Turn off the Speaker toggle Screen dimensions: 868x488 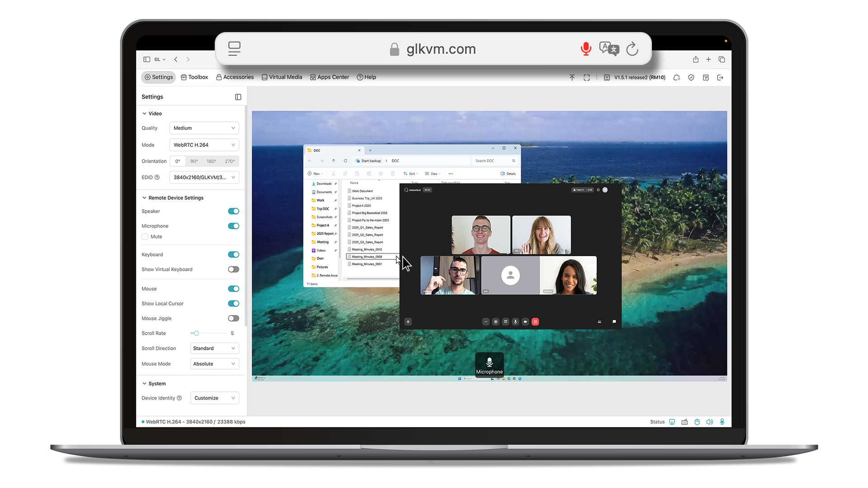point(233,211)
